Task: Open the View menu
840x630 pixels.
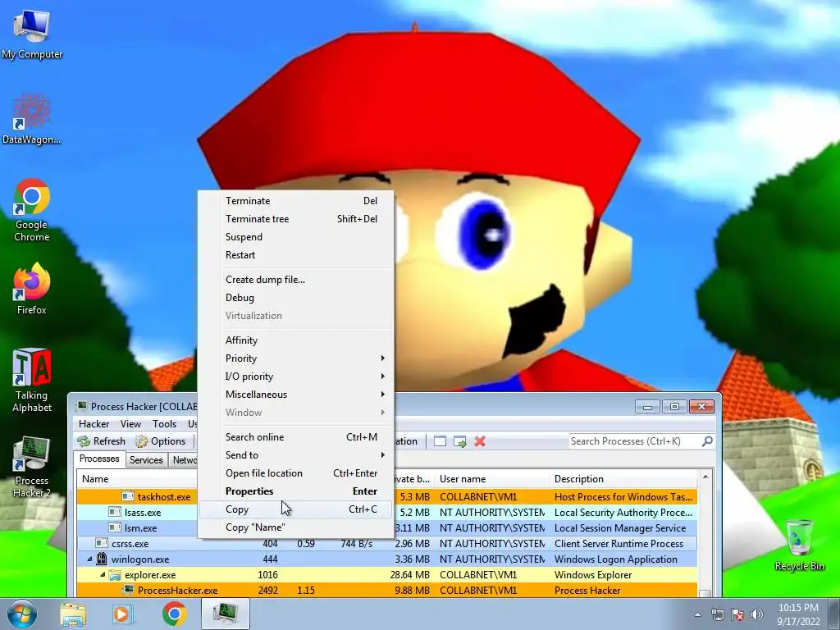Action: pos(130,424)
